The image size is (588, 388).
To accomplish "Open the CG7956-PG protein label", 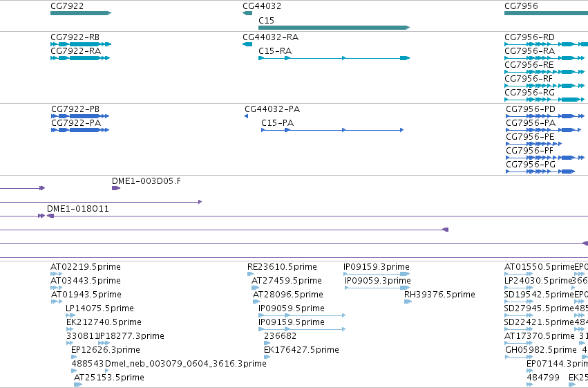I will point(531,165).
